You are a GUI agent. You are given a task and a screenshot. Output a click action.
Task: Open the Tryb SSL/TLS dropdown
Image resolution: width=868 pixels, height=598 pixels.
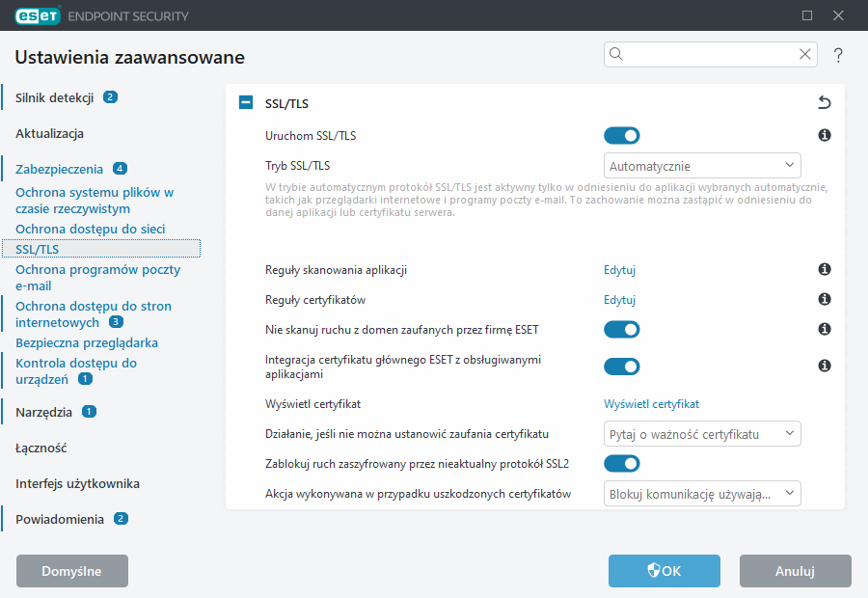tap(702, 165)
